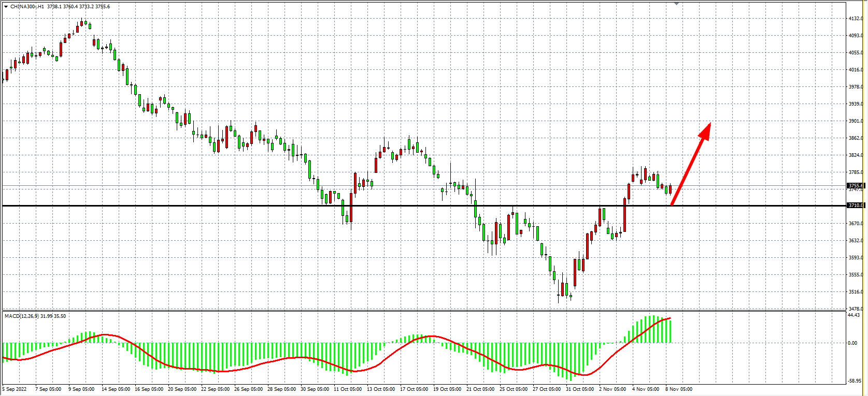
Task: Click the MACD(12,26,9) indicator label
Action: click(21, 316)
